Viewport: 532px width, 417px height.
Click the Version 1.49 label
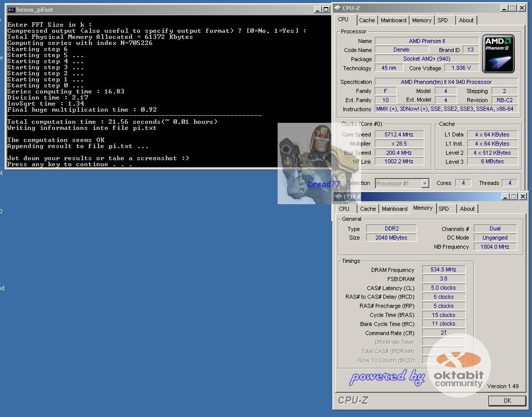[503, 386]
